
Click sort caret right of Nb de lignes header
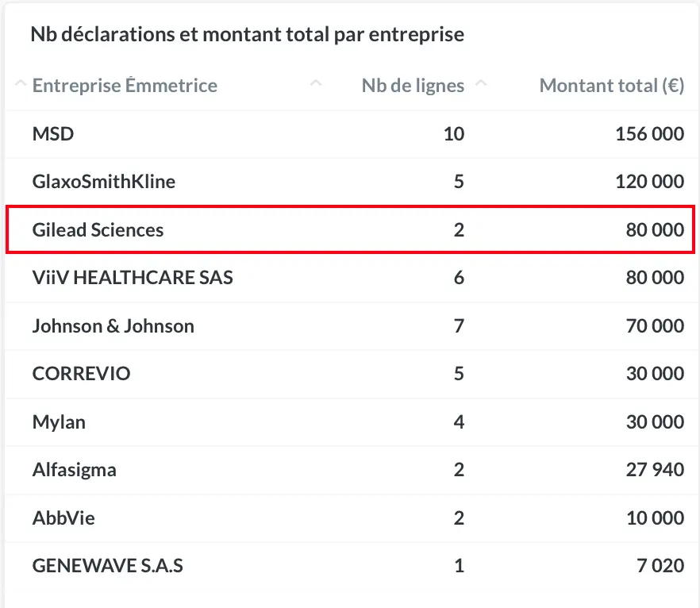tap(481, 83)
